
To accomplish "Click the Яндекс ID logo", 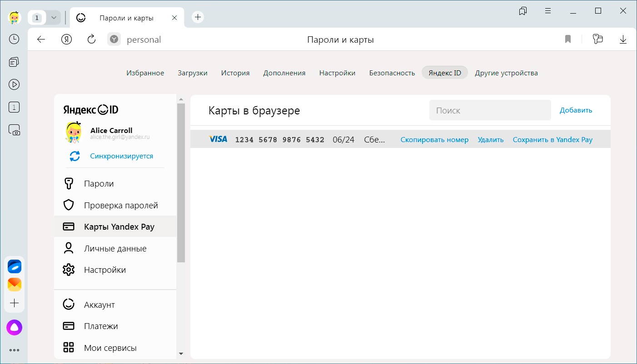I will pyautogui.click(x=91, y=110).
